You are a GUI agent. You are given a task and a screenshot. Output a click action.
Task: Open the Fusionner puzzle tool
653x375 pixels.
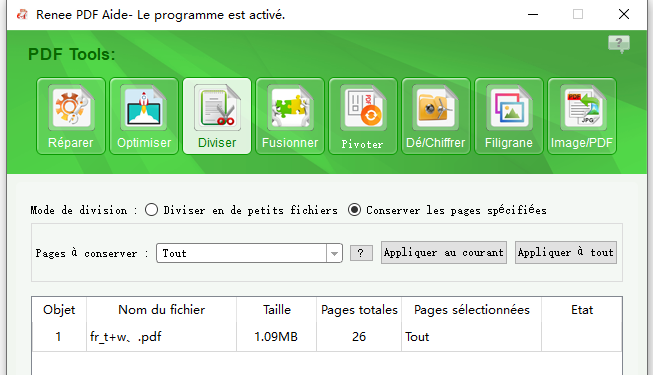(x=290, y=116)
